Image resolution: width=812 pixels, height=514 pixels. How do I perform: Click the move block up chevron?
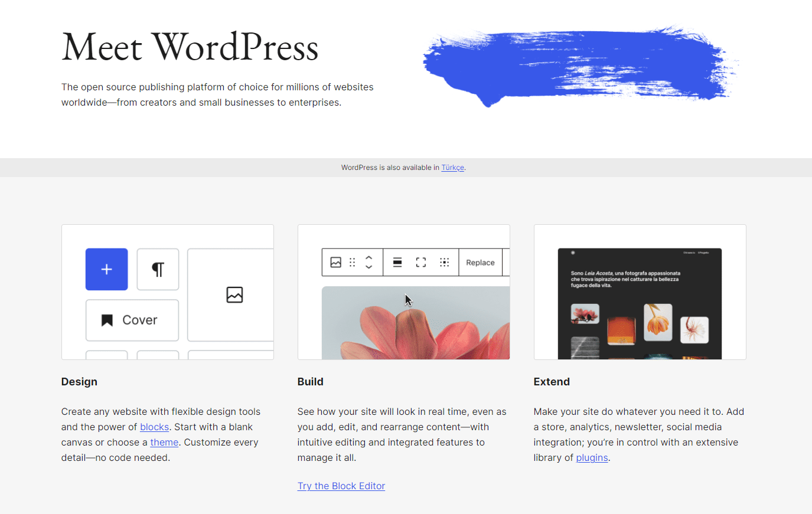pyautogui.click(x=369, y=258)
